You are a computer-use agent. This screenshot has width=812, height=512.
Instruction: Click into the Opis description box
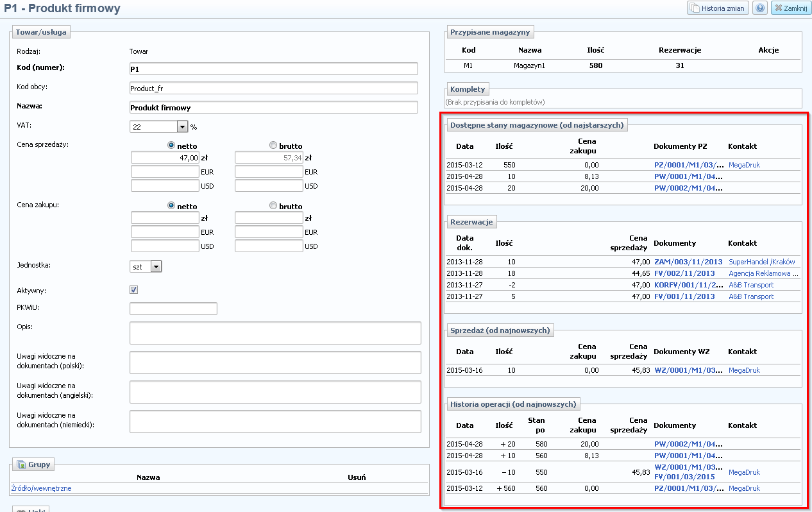[x=275, y=333]
